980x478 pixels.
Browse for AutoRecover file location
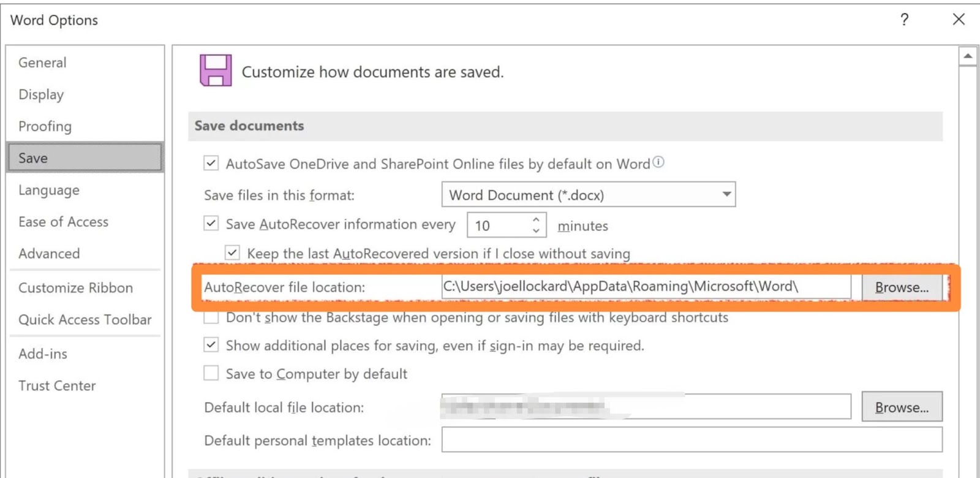pos(901,287)
